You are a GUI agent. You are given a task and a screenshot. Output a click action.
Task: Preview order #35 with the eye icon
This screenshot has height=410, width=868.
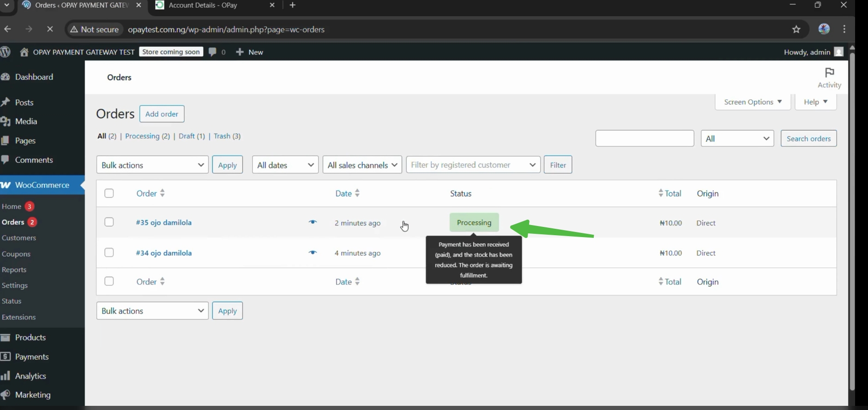pyautogui.click(x=313, y=222)
